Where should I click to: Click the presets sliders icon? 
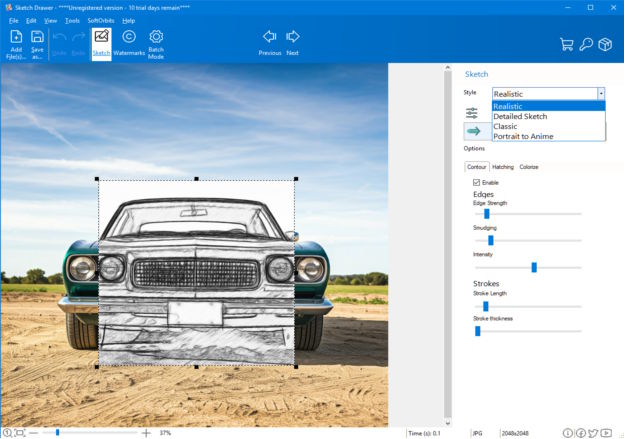(x=472, y=113)
